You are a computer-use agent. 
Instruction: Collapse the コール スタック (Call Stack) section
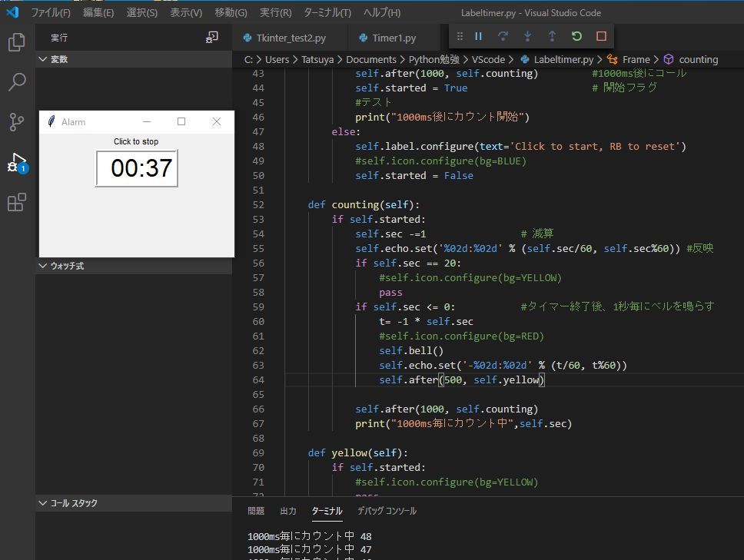point(133,503)
